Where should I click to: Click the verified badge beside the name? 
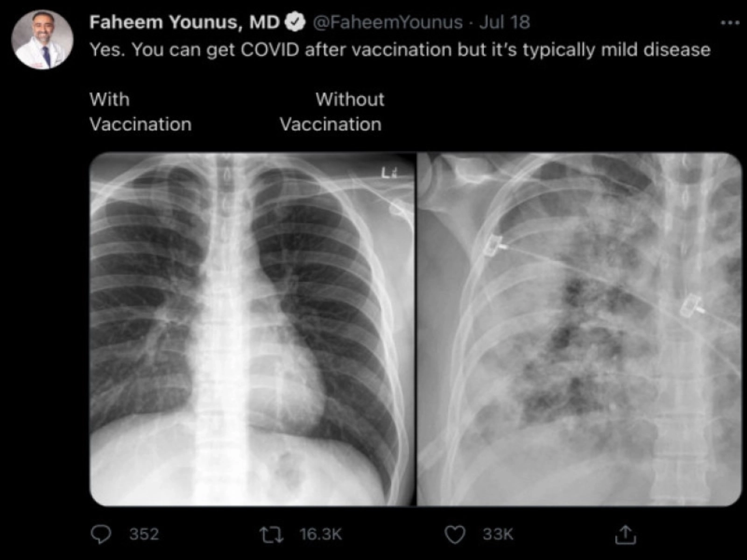[295, 22]
